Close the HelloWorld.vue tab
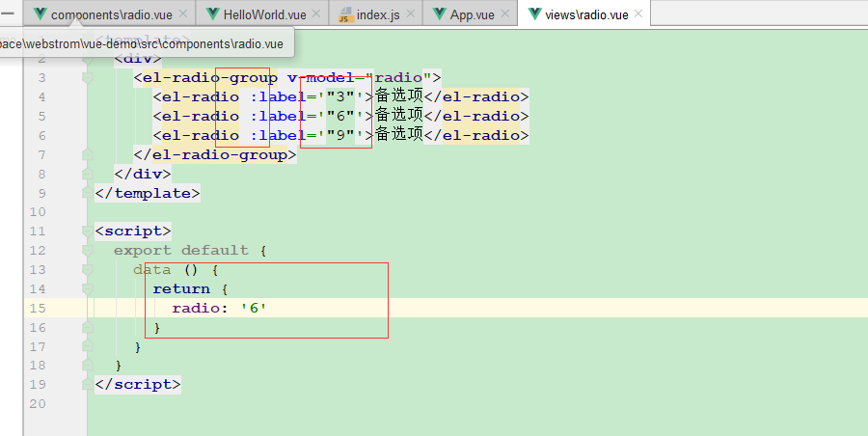Image resolution: width=868 pixels, height=436 pixels. tap(316, 14)
